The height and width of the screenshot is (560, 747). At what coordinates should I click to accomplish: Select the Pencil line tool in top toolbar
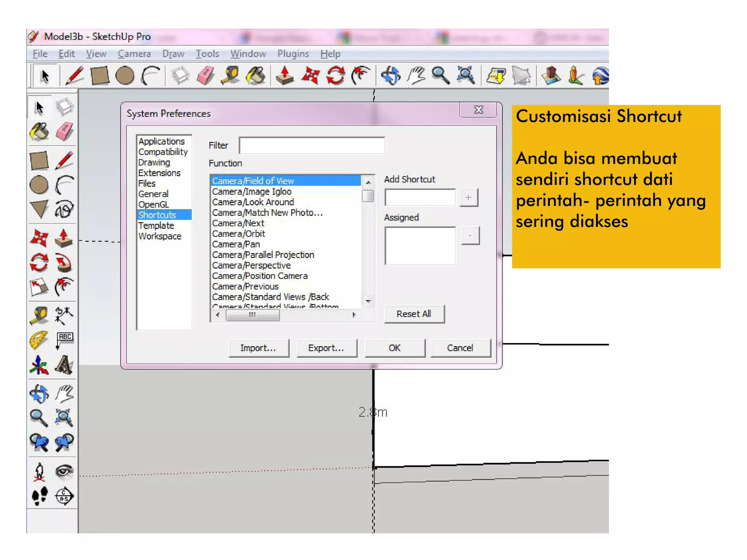74,76
